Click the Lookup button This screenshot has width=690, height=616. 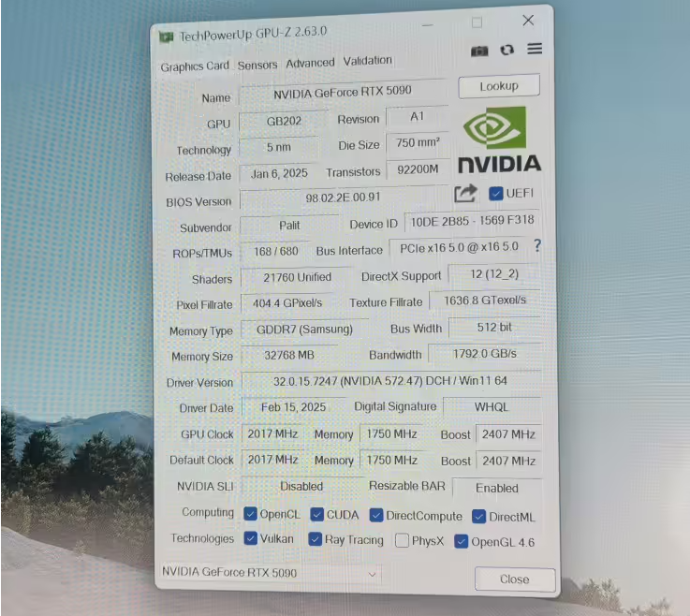point(499,86)
